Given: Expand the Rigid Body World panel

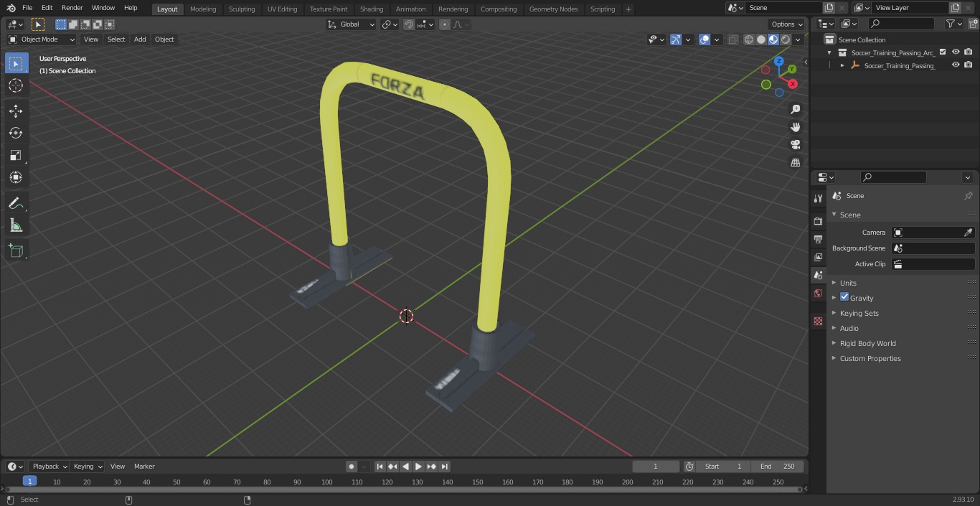Looking at the screenshot, I should [867, 343].
